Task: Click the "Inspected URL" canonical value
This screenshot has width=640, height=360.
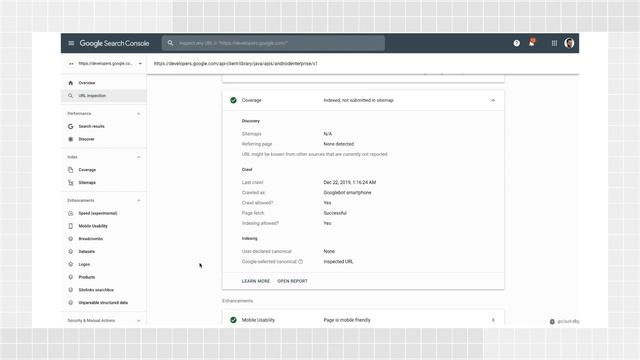Action: tap(338, 262)
